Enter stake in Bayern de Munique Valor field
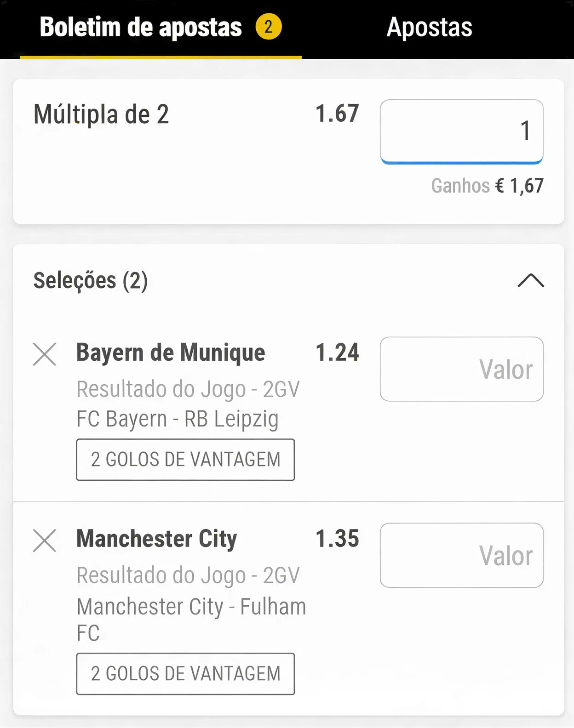 [461, 369]
